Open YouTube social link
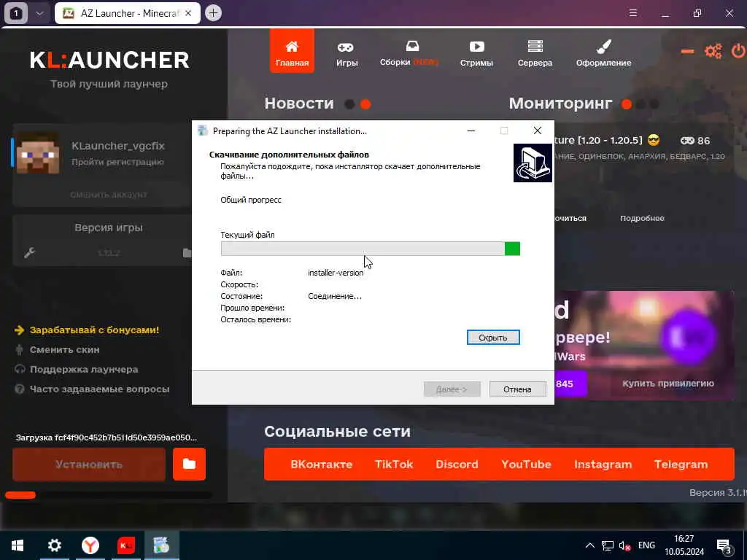 (x=526, y=464)
